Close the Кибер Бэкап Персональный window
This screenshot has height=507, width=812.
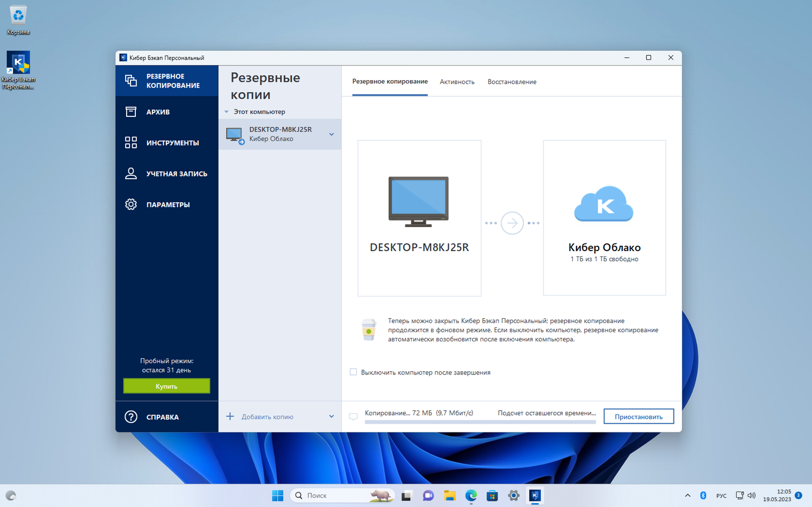click(671, 58)
